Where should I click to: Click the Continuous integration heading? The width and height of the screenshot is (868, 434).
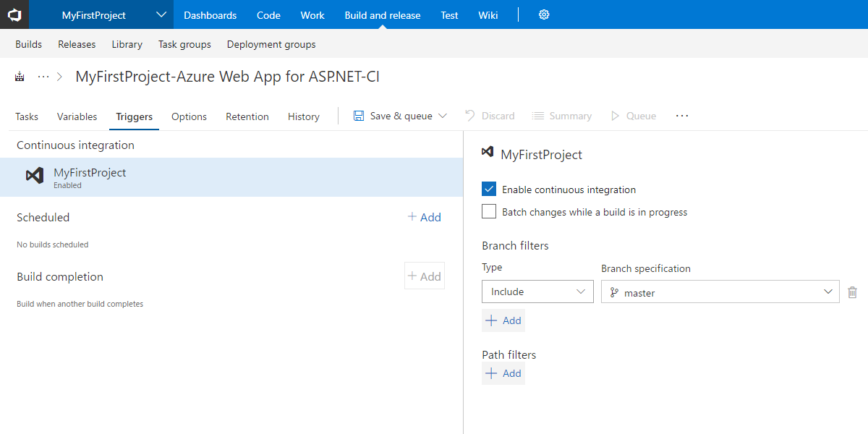(x=75, y=145)
